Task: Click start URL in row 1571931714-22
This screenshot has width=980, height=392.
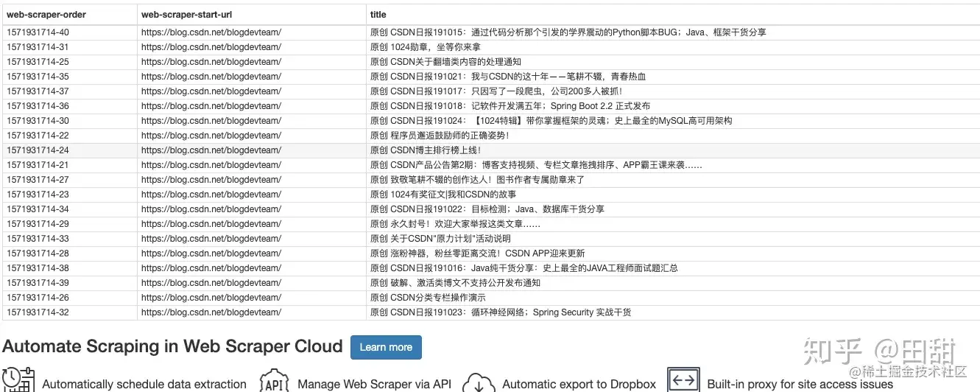Action: click(211, 136)
